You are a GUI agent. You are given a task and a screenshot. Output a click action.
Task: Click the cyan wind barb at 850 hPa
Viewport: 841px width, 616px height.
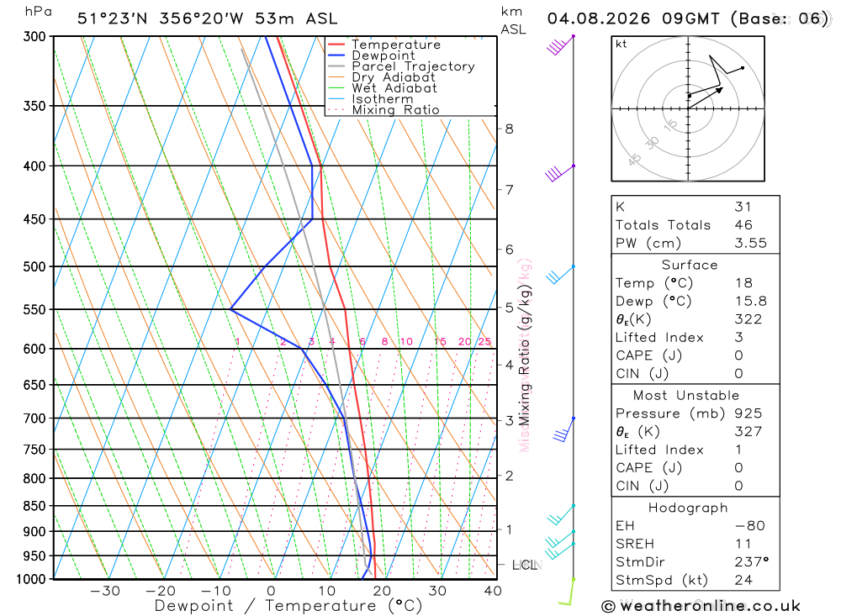coord(562,514)
